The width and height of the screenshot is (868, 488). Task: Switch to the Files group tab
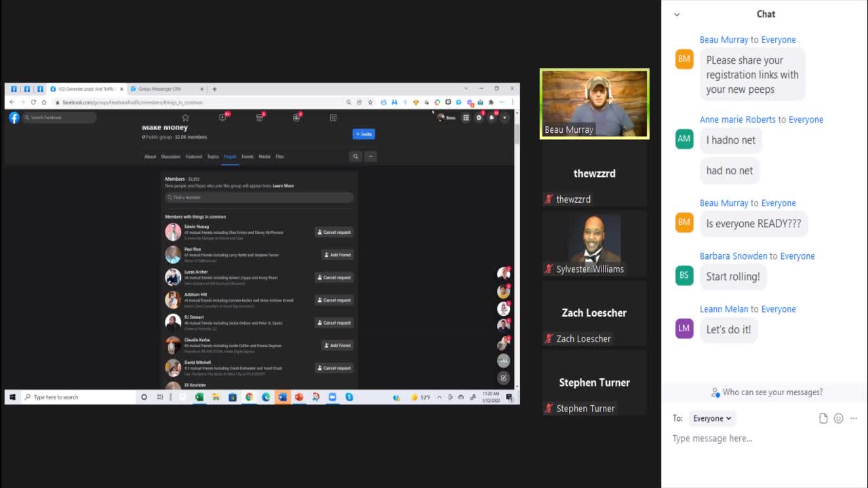[x=279, y=157]
